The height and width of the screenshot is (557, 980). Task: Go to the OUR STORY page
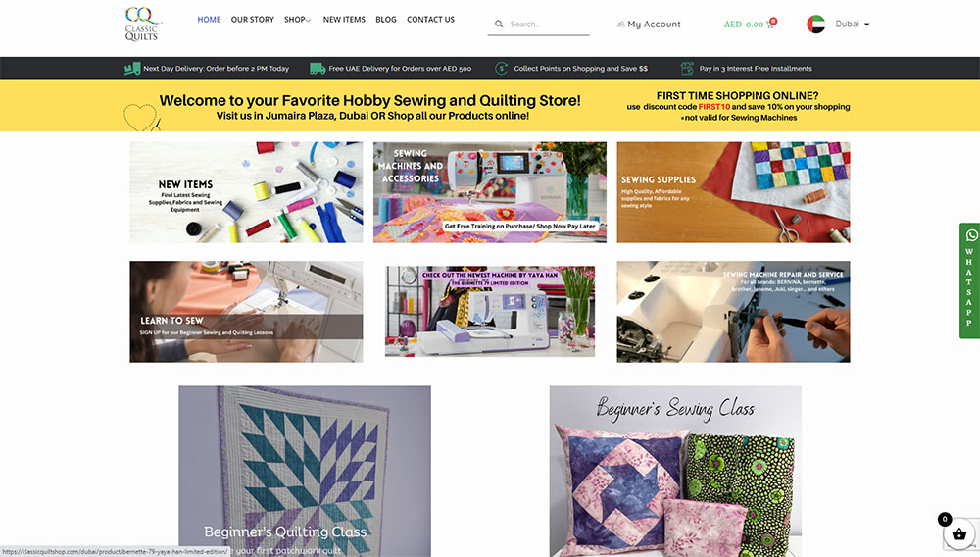(x=253, y=20)
